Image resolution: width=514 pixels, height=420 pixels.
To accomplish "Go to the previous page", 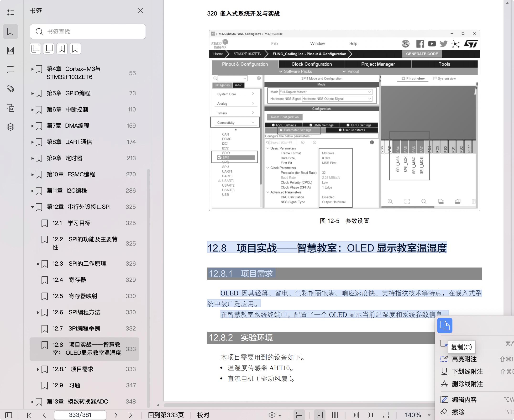I will point(44,415).
